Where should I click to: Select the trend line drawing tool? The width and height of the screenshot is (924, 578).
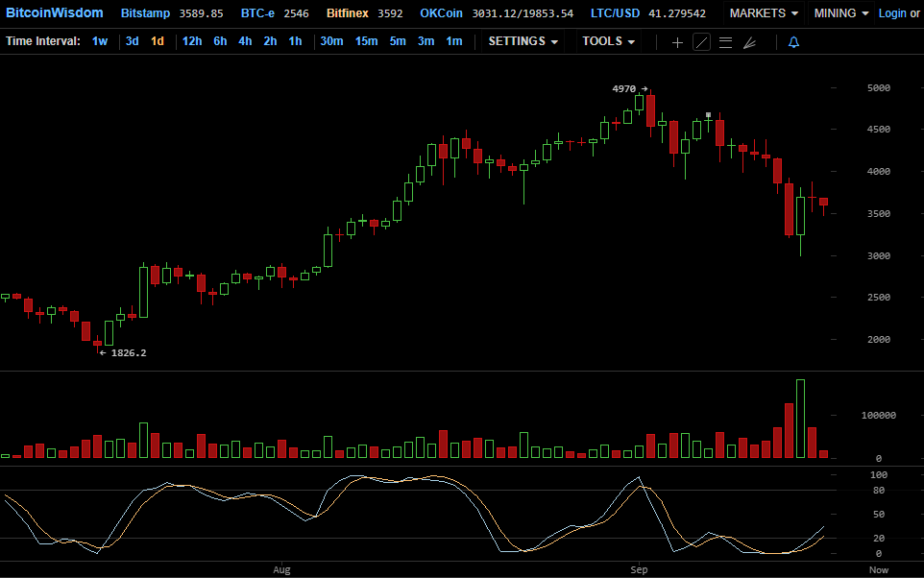point(702,42)
